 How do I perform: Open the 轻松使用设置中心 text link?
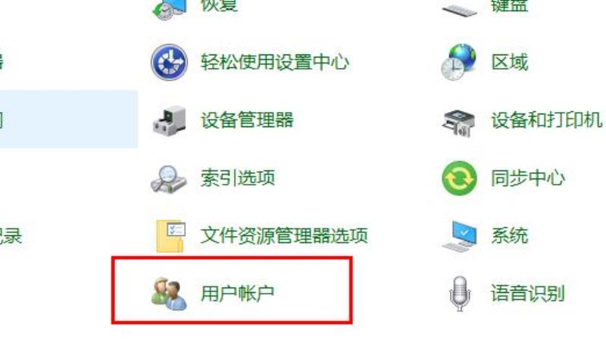point(275,62)
